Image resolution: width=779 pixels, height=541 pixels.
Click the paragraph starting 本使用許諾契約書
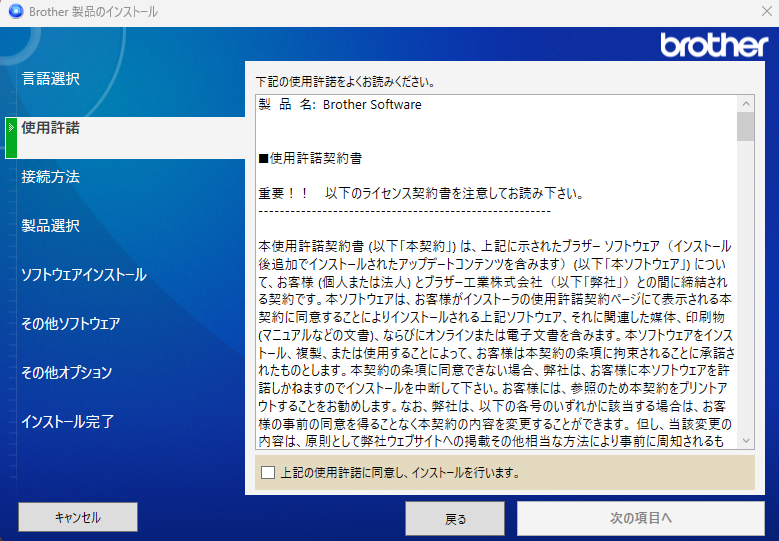(496, 344)
